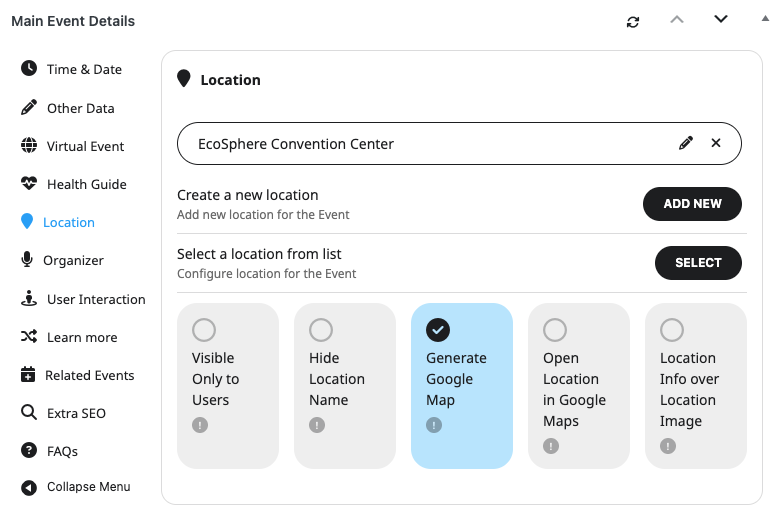Click the EcoSphere Convention Center location field
The width and height of the screenshot is (777, 520).
(420, 144)
